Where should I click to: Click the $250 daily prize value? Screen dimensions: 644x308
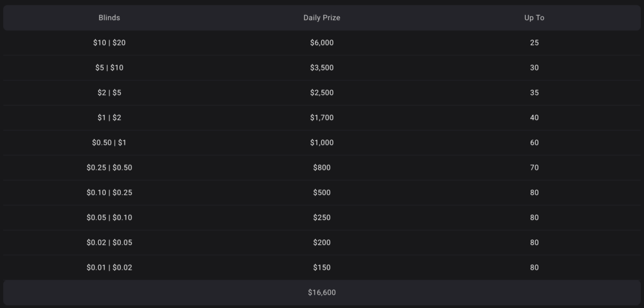click(321, 217)
